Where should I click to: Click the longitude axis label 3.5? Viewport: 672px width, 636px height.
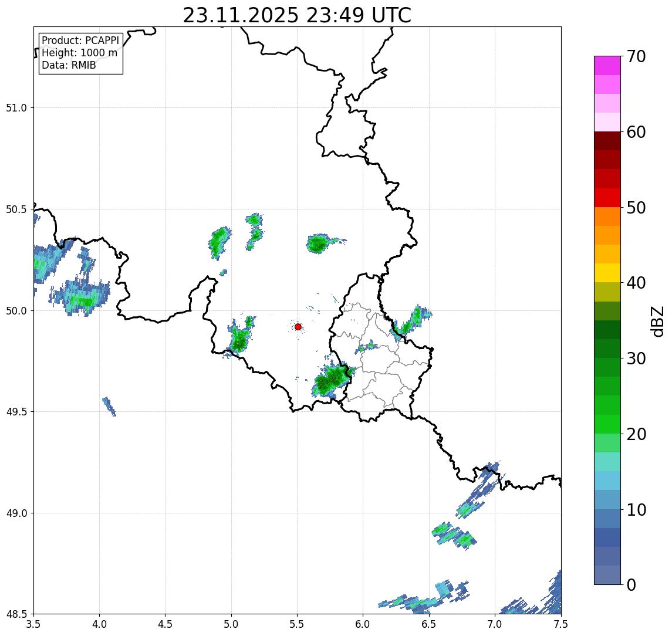33,624
